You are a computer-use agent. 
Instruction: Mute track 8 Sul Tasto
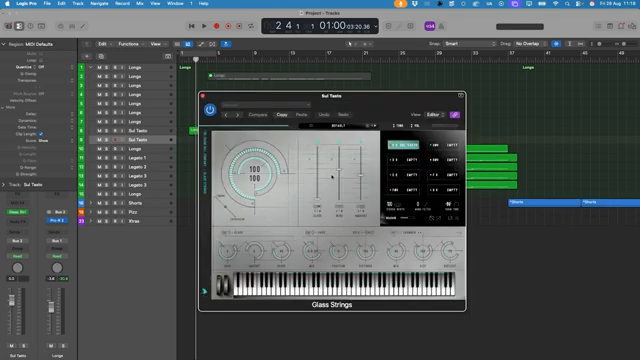(x=99, y=131)
